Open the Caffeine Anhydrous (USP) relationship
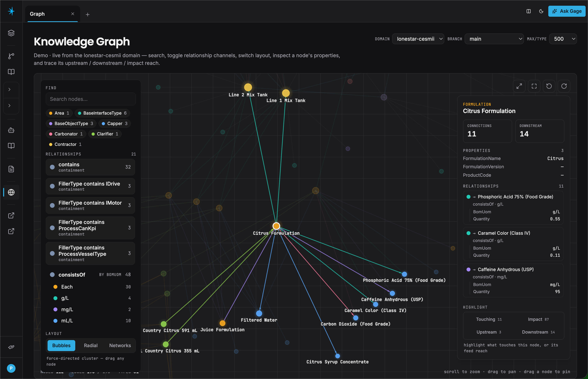This screenshot has width=588, height=379. click(513, 280)
